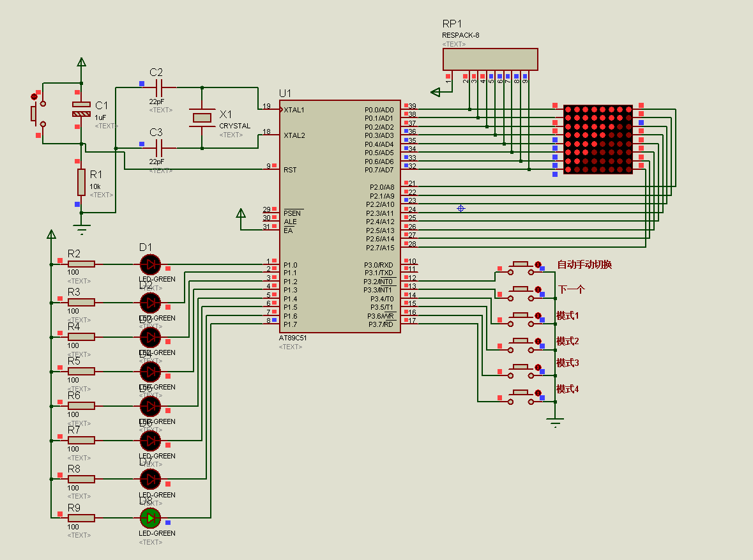Select resistor R2 symbol

click(x=81, y=264)
